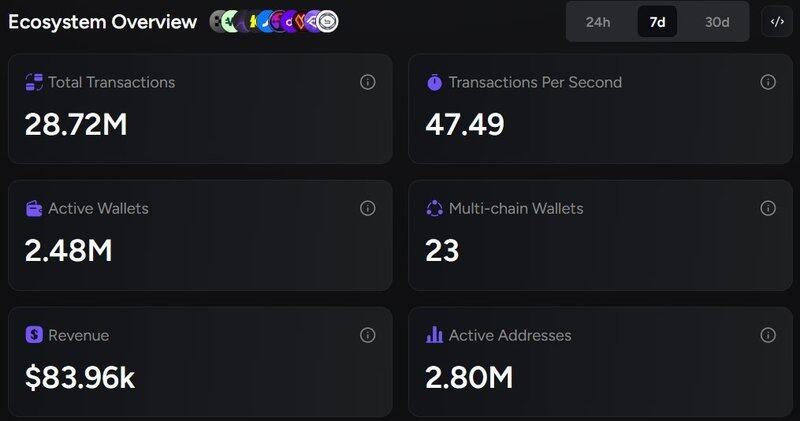
Task: Click the $83.96k revenue value
Action: [x=80, y=377]
